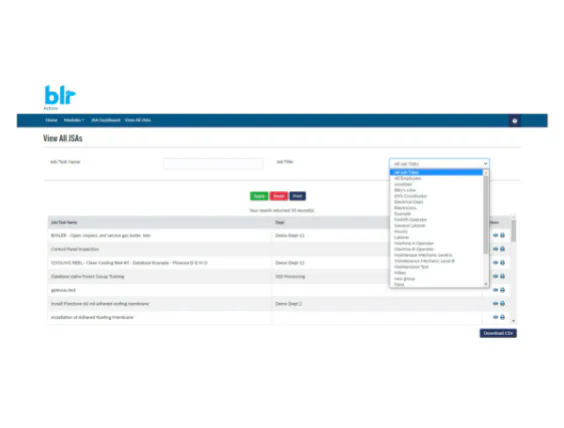Collapse the Job Title dropdown box
Viewport: 564px width, 428px height.
pyautogui.click(x=439, y=164)
